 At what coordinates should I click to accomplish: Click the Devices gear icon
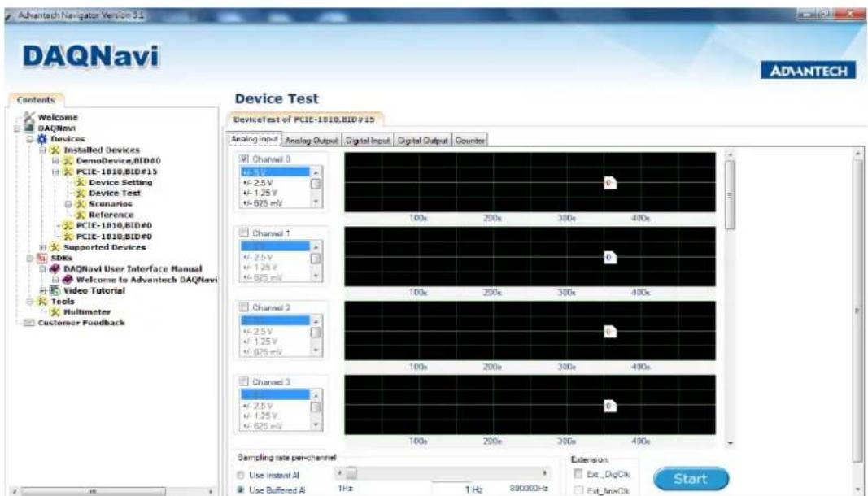point(42,139)
